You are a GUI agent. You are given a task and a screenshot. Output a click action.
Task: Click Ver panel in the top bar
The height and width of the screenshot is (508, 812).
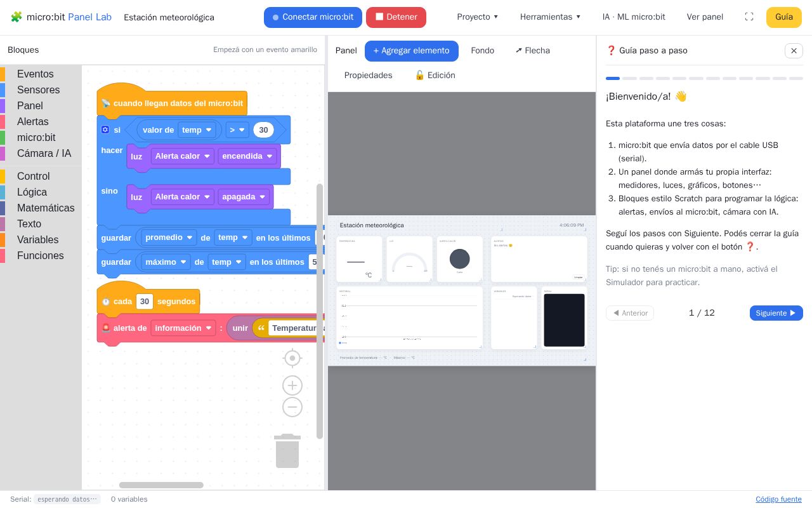[705, 17]
